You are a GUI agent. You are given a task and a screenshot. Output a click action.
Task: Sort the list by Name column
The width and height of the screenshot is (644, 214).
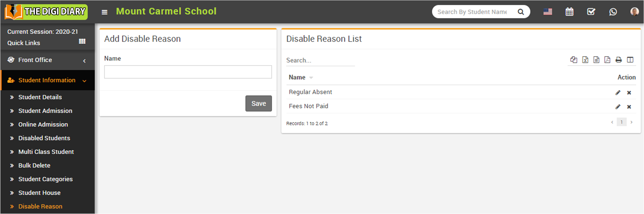tap(297, 78)
